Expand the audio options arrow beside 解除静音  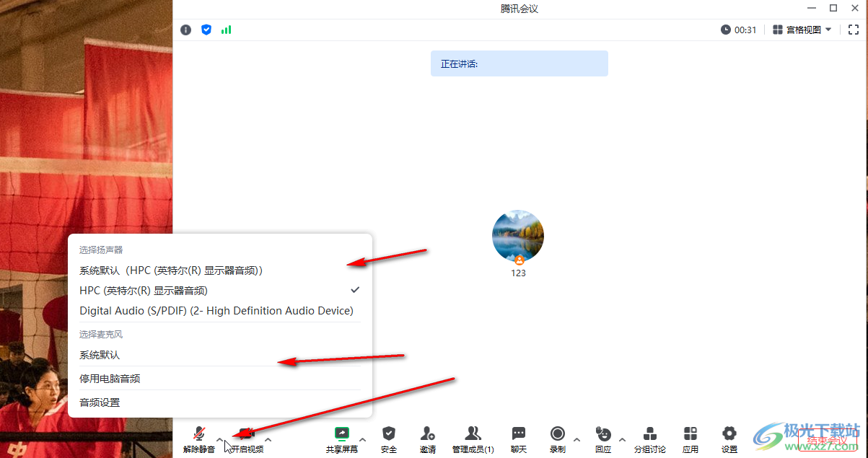220,439
